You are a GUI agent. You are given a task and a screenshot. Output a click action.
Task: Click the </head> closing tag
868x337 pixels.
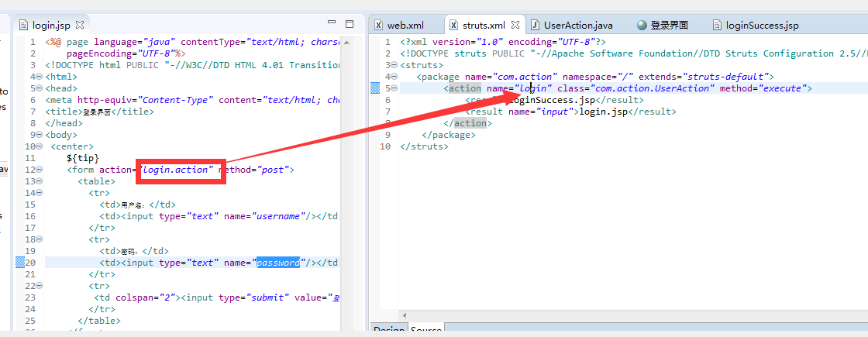click(64, 123)
